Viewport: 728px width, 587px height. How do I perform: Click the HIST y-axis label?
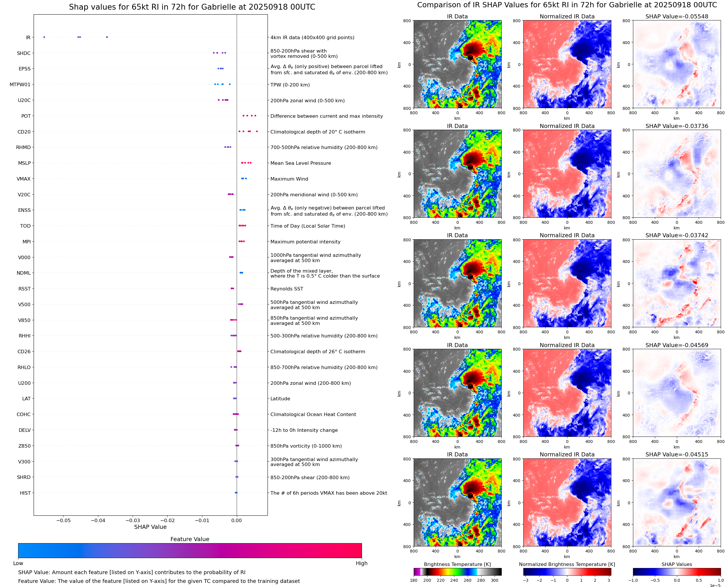[x=25, y=493]
